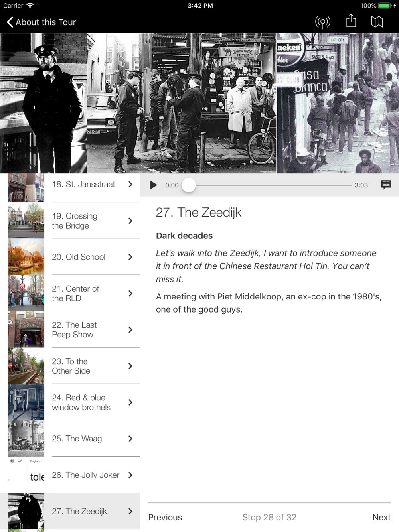Select 23. To the Other Side stop
399x532 pixels.
coord(74,366)
